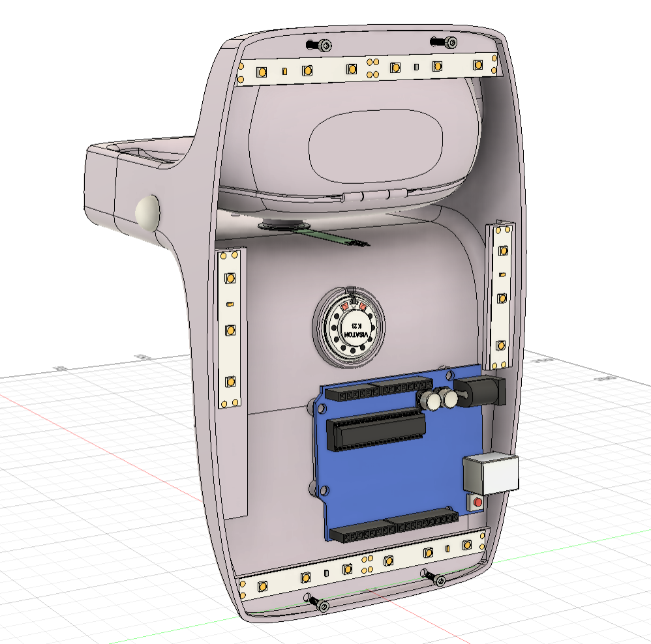Select the top-left mounting screw
The image size is (651, 644).
click(x=319, y=45)
